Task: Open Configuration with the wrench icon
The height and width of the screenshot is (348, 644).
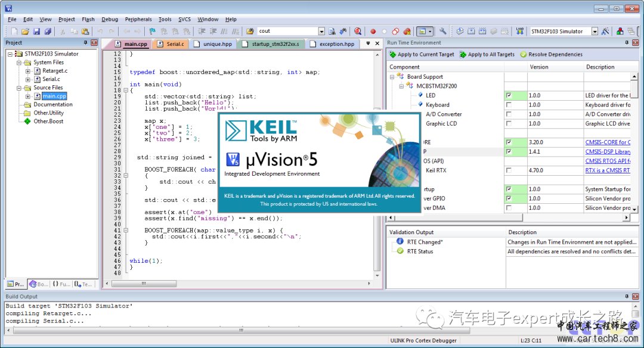Action: coord(442,31)
